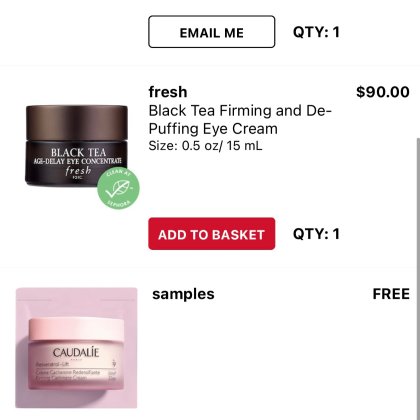Click the brown lid of the fresh jar

tap(77, 123)
